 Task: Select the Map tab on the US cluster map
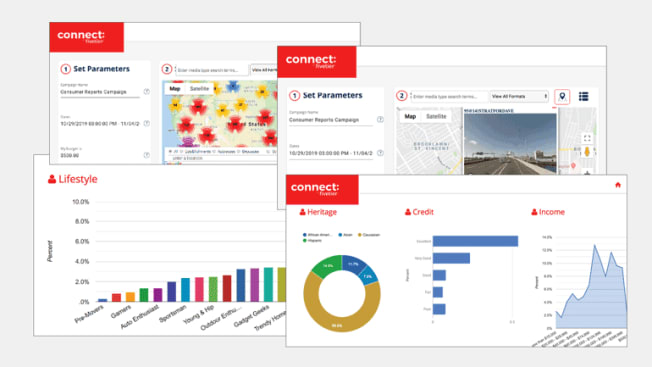point(175,89)
